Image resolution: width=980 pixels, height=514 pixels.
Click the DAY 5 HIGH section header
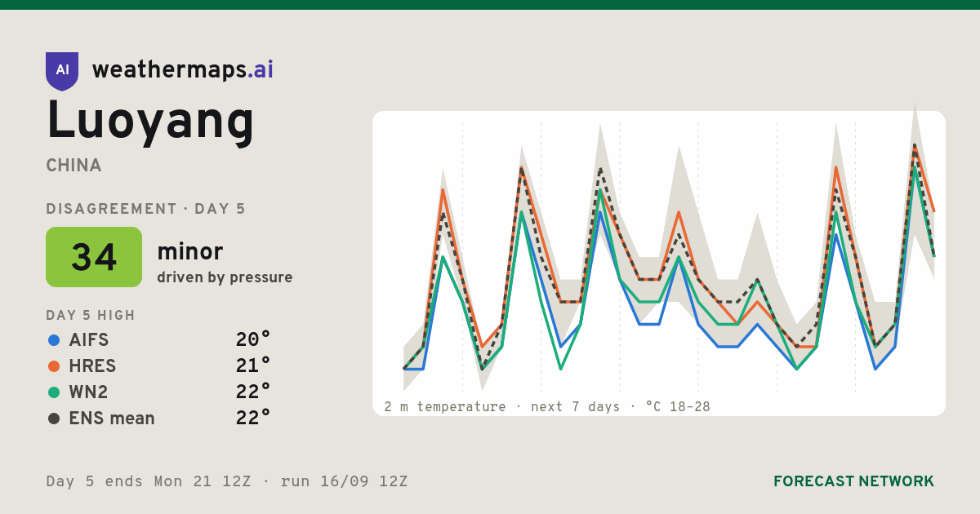click(91, 316)
